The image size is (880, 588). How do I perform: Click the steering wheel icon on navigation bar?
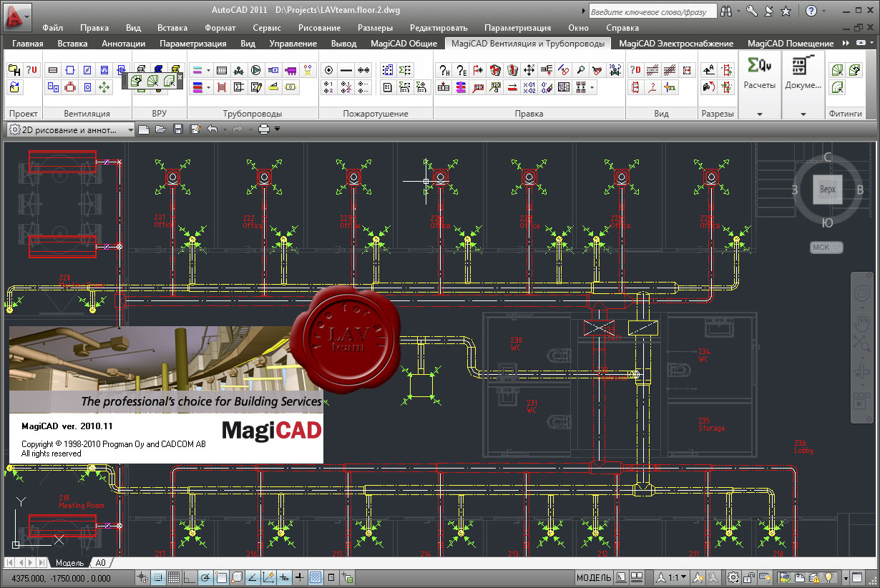click(861, 294)
